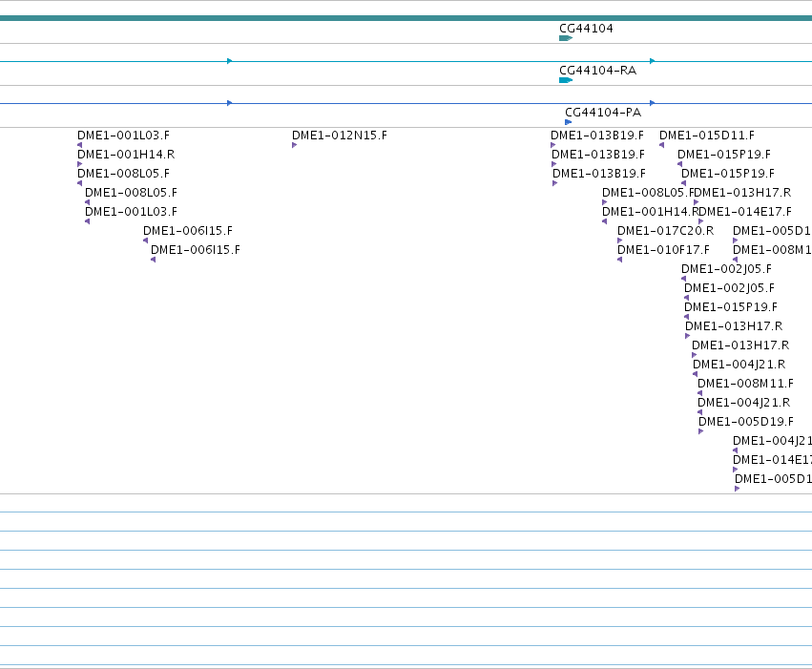Click the triangle marker under DME1-015D11.F
Screen dimensions: 812x669
coord(662,145)
